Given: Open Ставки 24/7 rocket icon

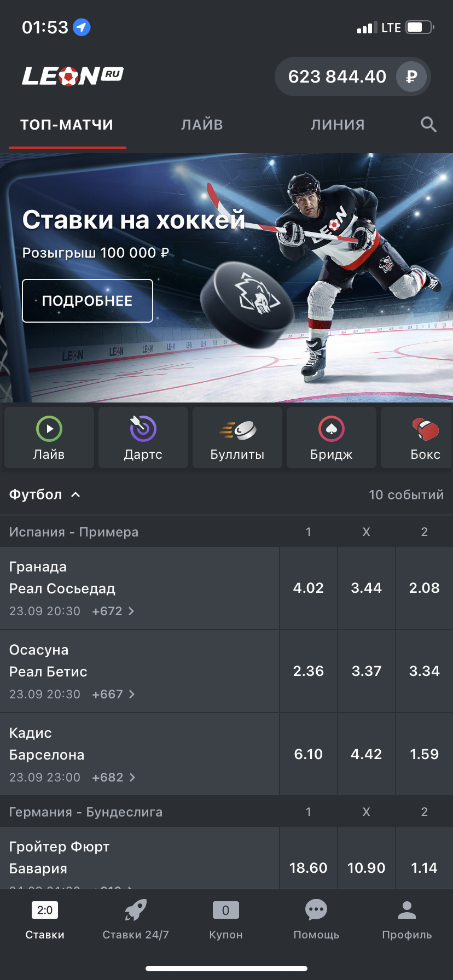Looking at the screenshot, I should click(x=136, y=911).
